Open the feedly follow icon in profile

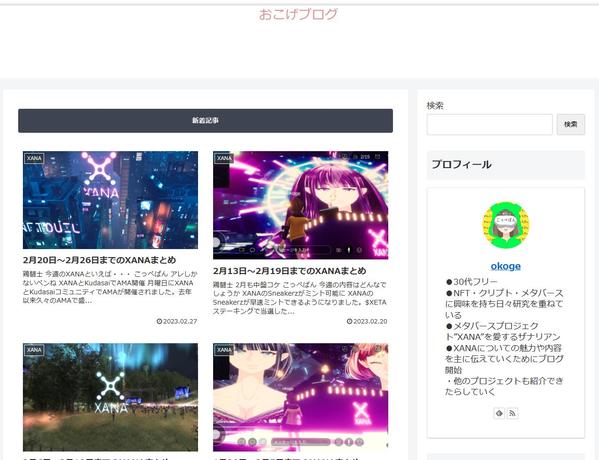click(x=499, y=413)
